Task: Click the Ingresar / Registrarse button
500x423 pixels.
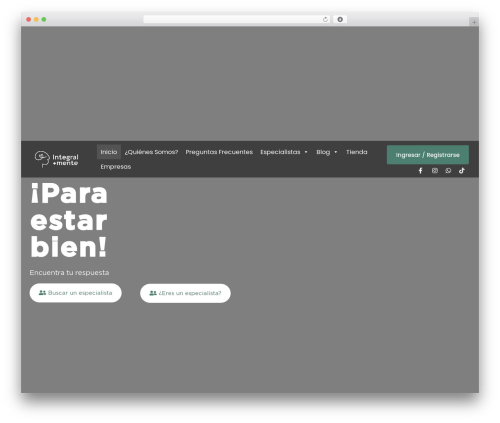Action: point(428,155)
